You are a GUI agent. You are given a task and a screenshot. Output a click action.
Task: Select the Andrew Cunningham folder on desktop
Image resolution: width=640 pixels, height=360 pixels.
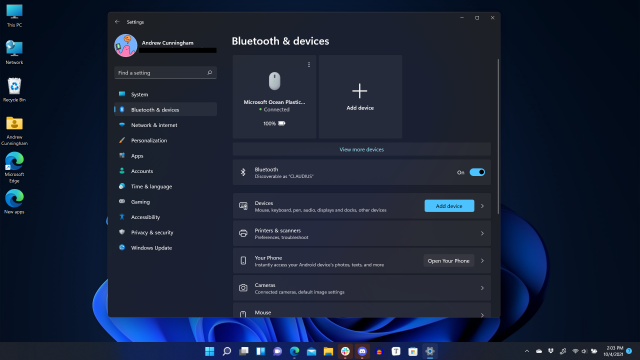point(14,131)
